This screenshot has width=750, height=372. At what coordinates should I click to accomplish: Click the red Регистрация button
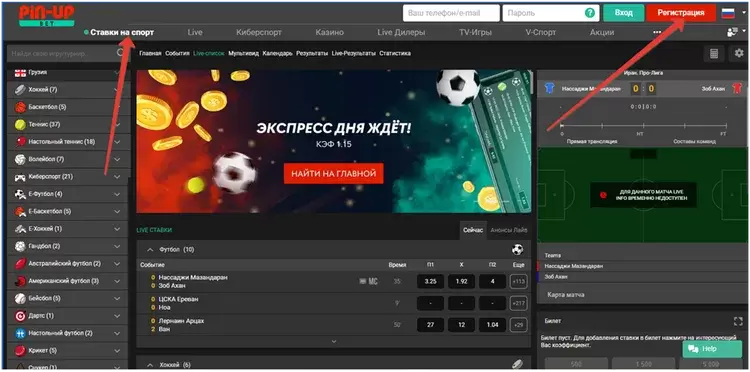(681, 13)
